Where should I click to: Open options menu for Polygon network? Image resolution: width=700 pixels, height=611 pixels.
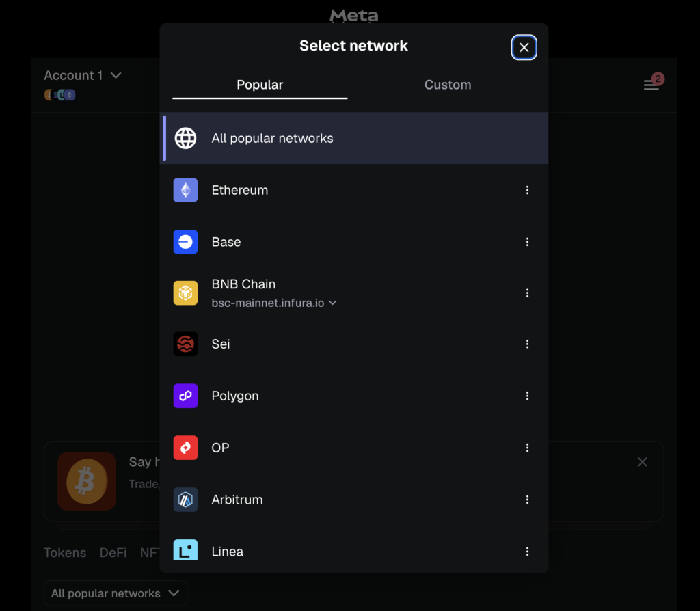tap(527, 396)
